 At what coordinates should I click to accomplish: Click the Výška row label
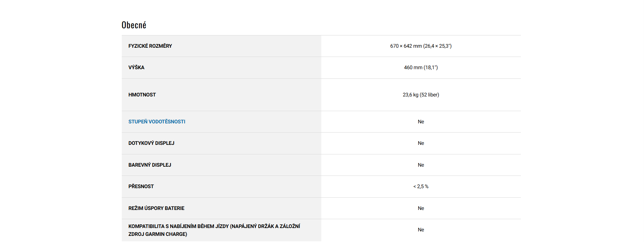(136, 67)
